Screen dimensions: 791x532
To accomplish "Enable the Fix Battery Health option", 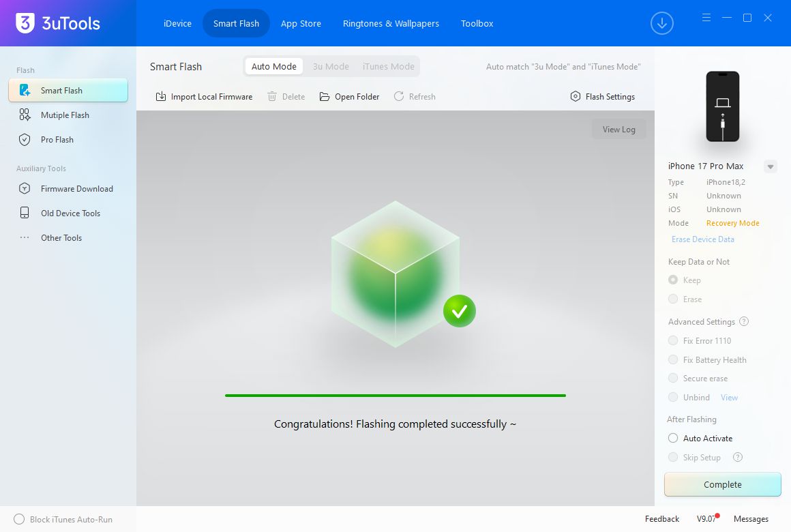I will point(673,360).
